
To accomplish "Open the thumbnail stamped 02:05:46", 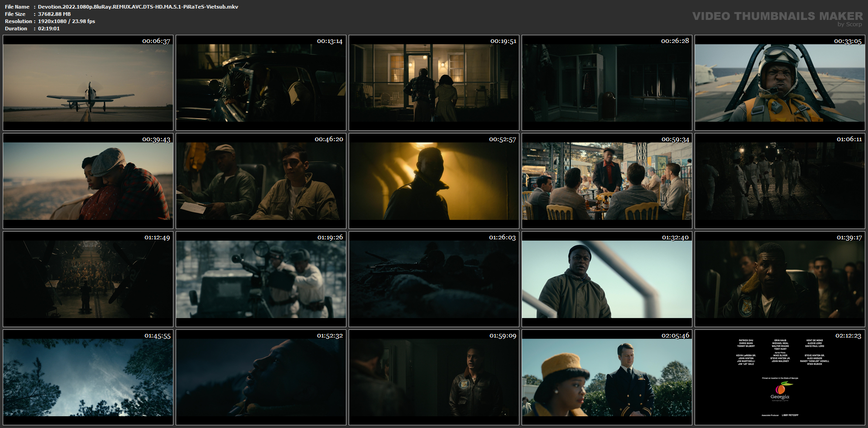I will [x=607, y=377].
